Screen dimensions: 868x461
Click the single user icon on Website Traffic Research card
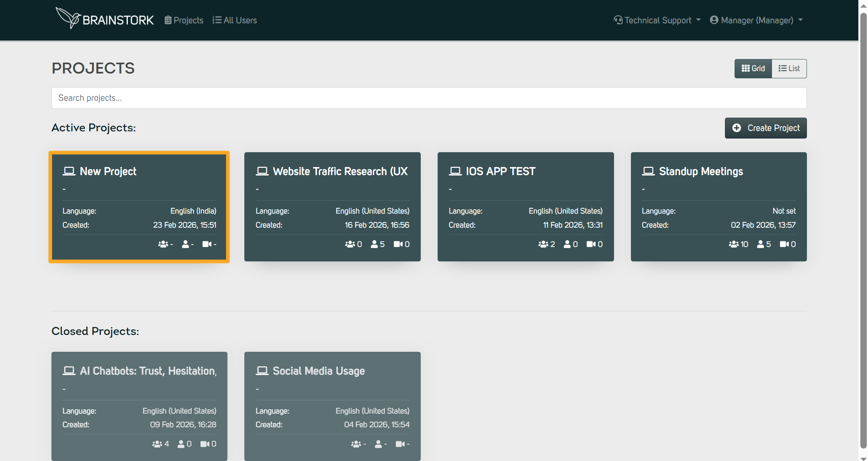coord(374,244)
